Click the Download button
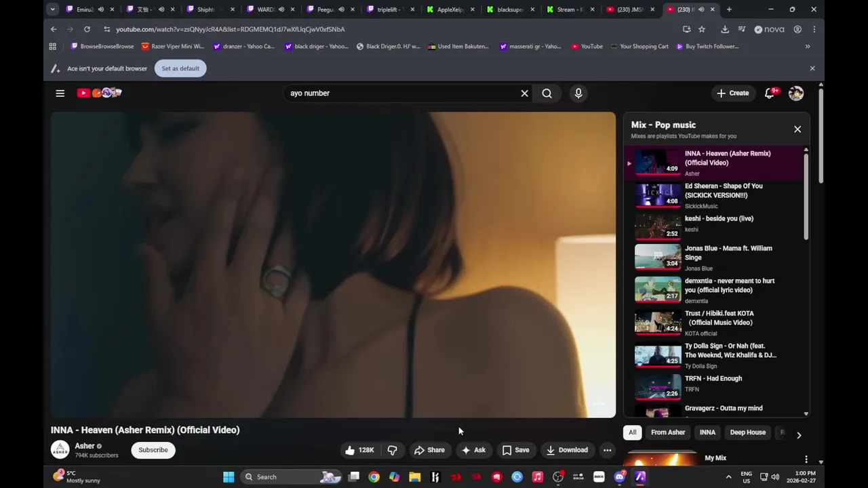Viewport: 868px width, 488px height. coord(567,450)
